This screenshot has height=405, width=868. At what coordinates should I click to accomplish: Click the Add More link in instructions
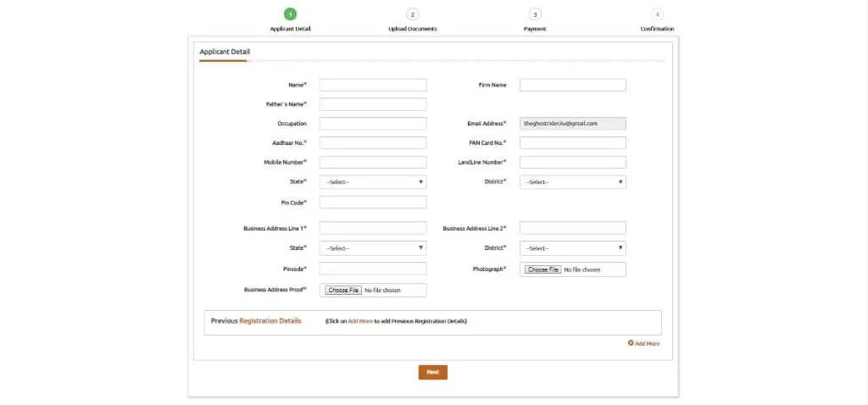tap(360, 321)
